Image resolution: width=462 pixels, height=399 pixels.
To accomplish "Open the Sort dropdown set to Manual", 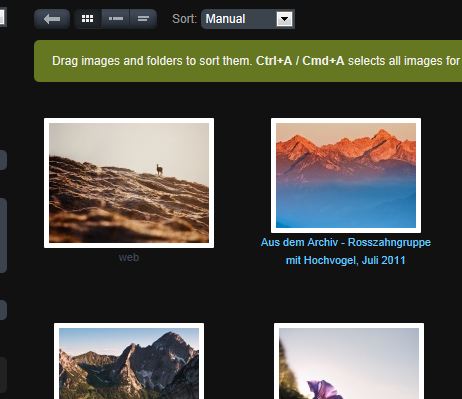I will 248,19.
